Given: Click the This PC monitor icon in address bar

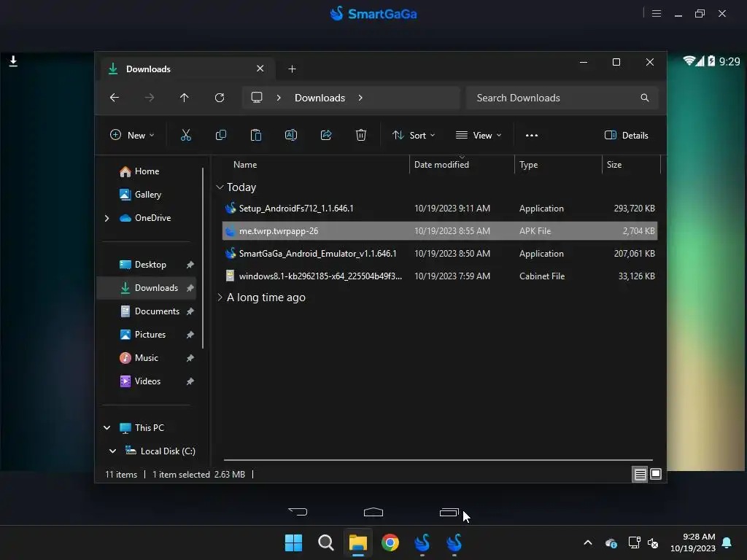Looking at the screenshot, I should click(257, 98).
